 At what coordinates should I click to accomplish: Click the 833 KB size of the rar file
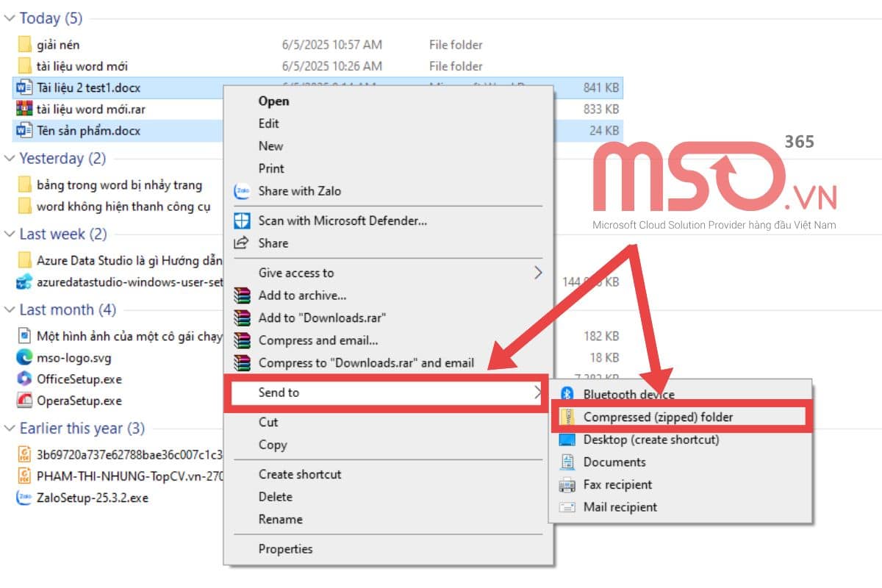[x=600, y=110]
